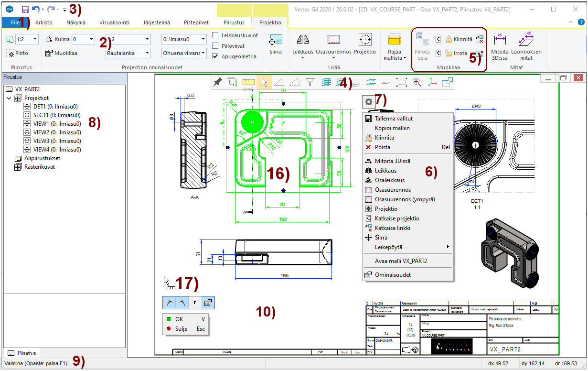
Task: Click the Mitoita 3D:ssä dimension icon
Action: 500,41
